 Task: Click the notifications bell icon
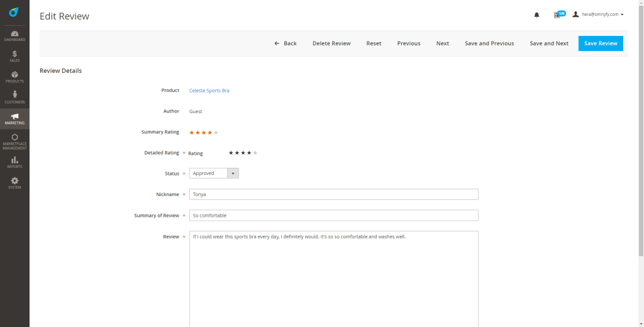pyautogui.click(x=536, y=14)
